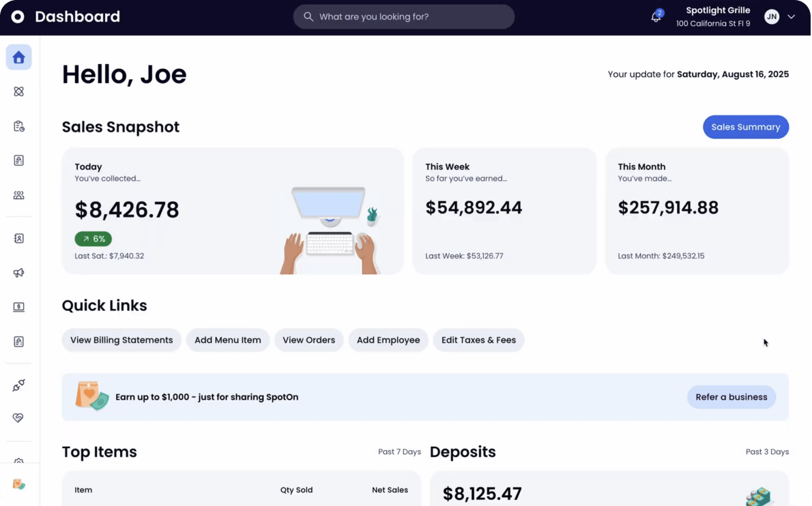Open the Home icon in sidebar
The width and height of the screenshot is (812, 506).
pyautogui.click(x=18, y=57)
